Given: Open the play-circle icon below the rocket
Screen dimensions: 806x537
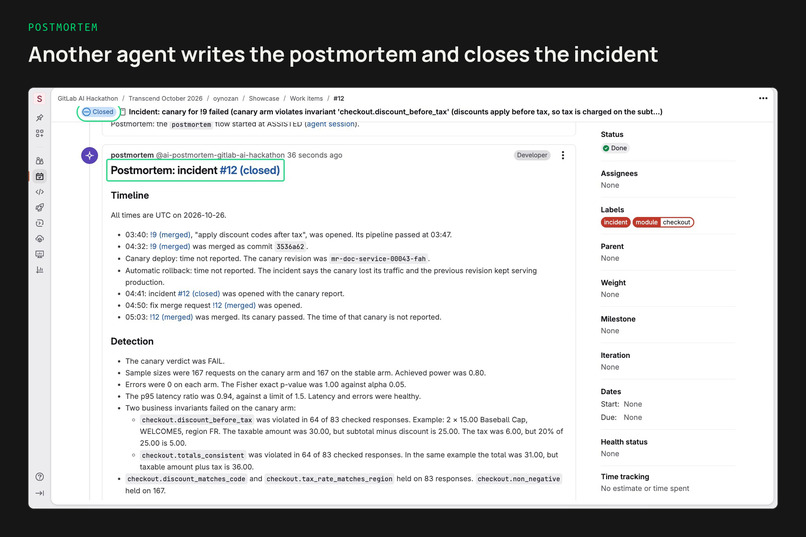Looking at the screenshot, I should coord(40,223).
